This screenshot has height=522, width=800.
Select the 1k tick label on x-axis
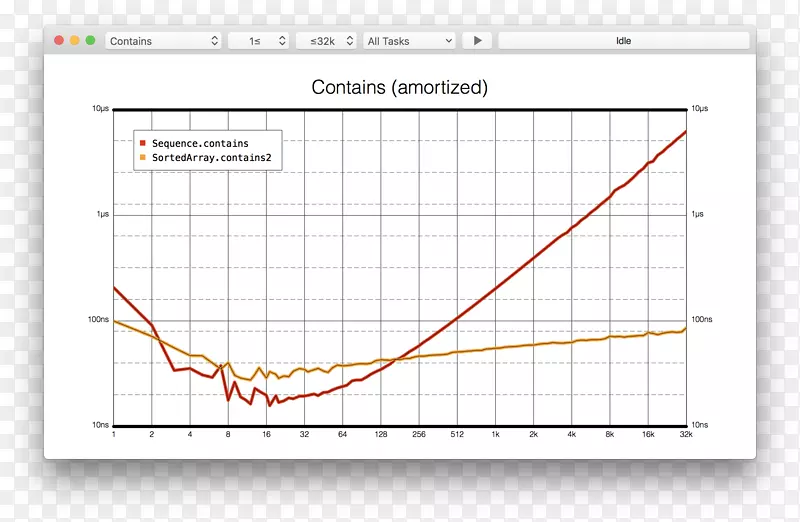click(495, 435)
